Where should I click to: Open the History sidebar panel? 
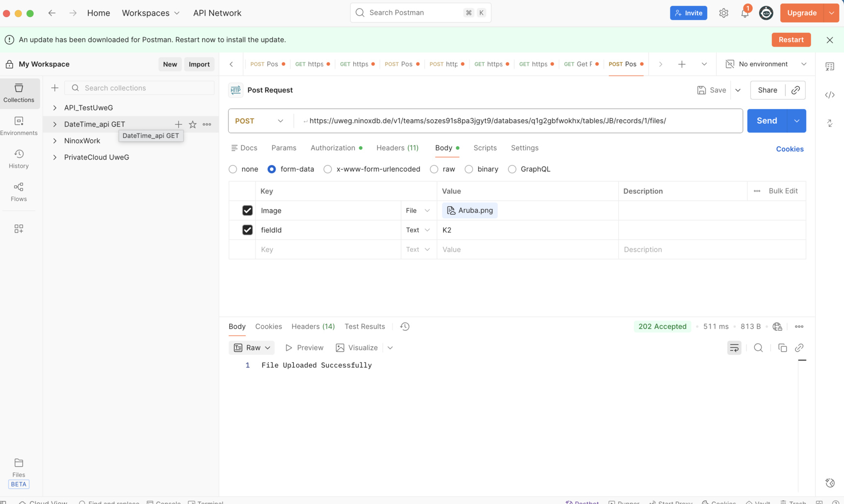(x=19, y=159)
